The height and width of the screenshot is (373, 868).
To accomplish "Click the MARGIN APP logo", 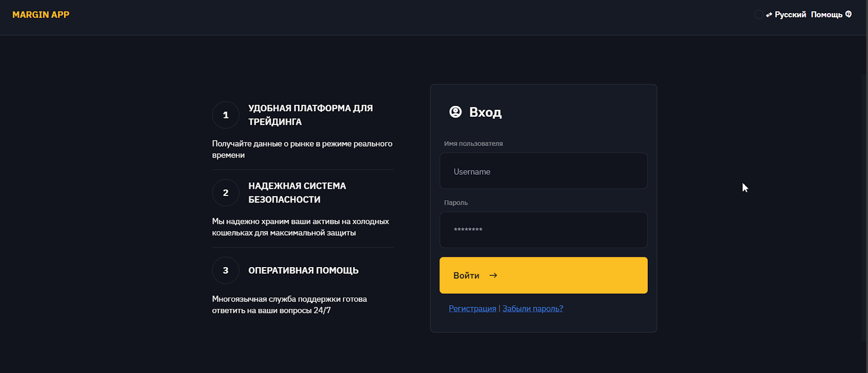I will (41, 14).
